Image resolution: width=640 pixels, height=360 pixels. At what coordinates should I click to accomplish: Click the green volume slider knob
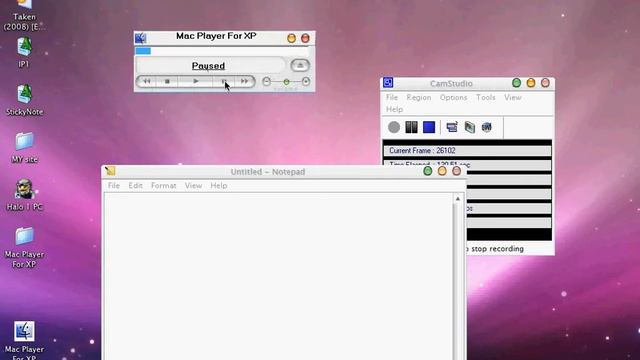point(287,82)
